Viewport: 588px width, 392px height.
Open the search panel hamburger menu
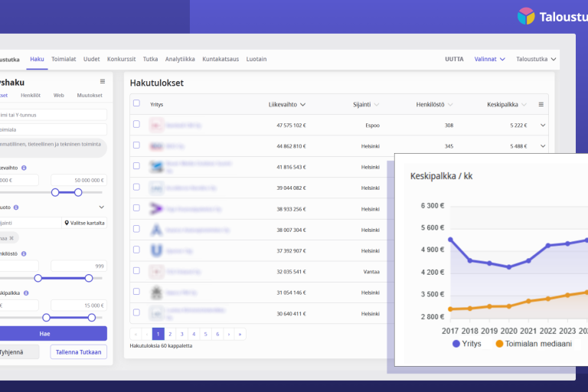103,81
